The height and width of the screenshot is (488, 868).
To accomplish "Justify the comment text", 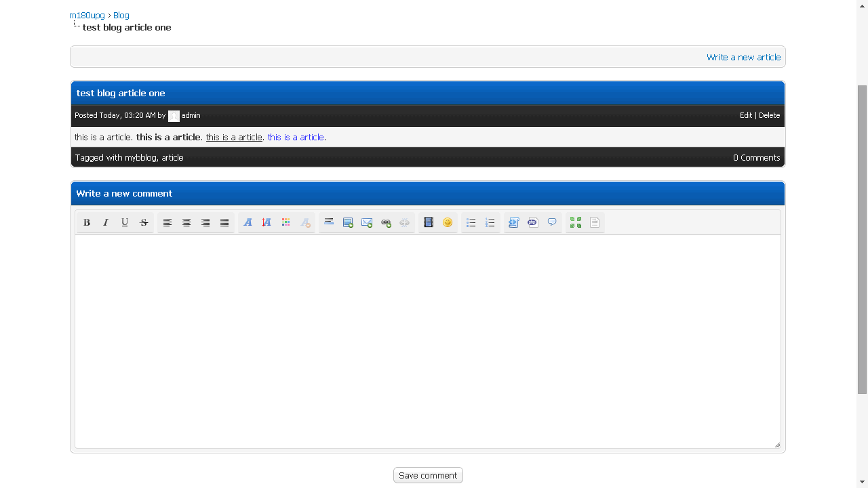I will pos(224,222).
